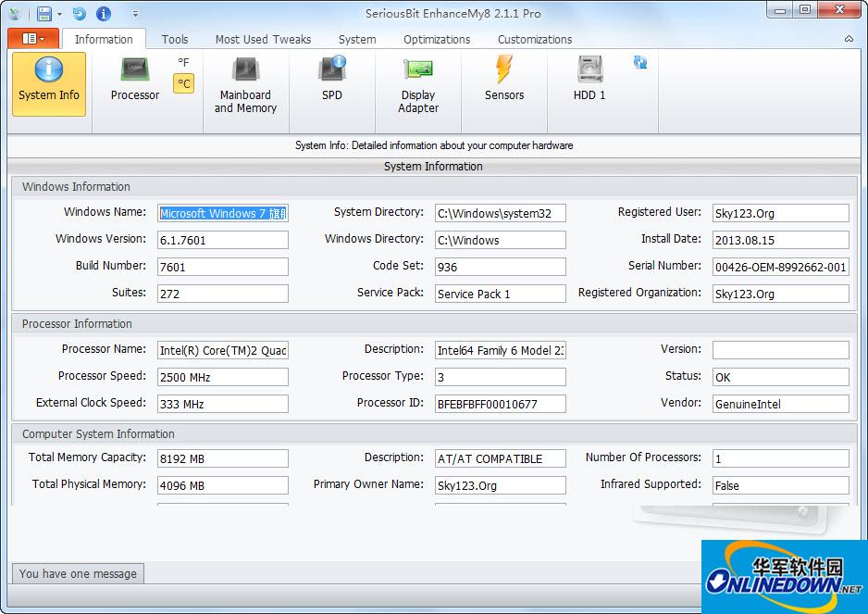868x614 pixels.
Task: Open the orange application menu button
Action: 33,38
